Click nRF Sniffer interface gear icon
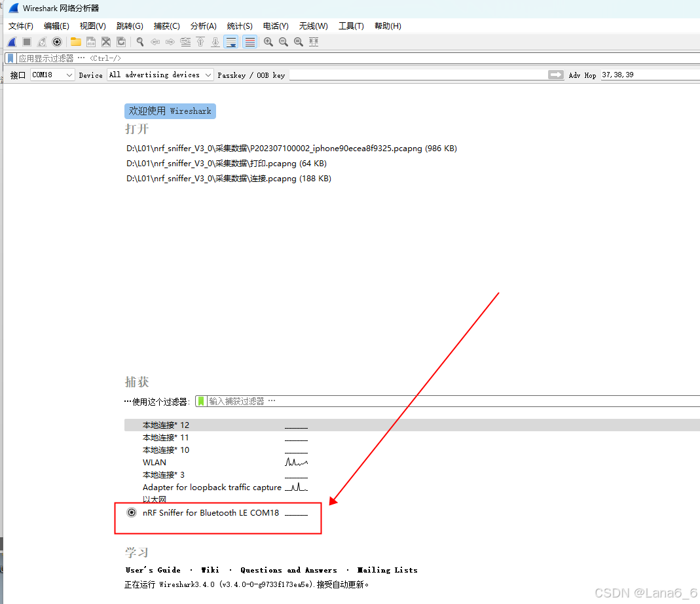Image resolution: width=700 pixels, height=604 pixels. coord(131,512)
